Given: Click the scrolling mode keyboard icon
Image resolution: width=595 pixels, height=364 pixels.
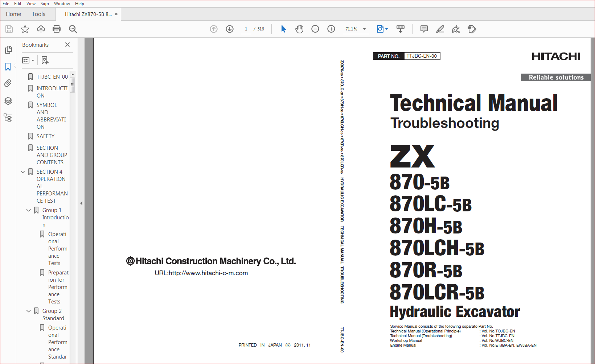Looking at the screenshot, I should click(x=401, y=29).
